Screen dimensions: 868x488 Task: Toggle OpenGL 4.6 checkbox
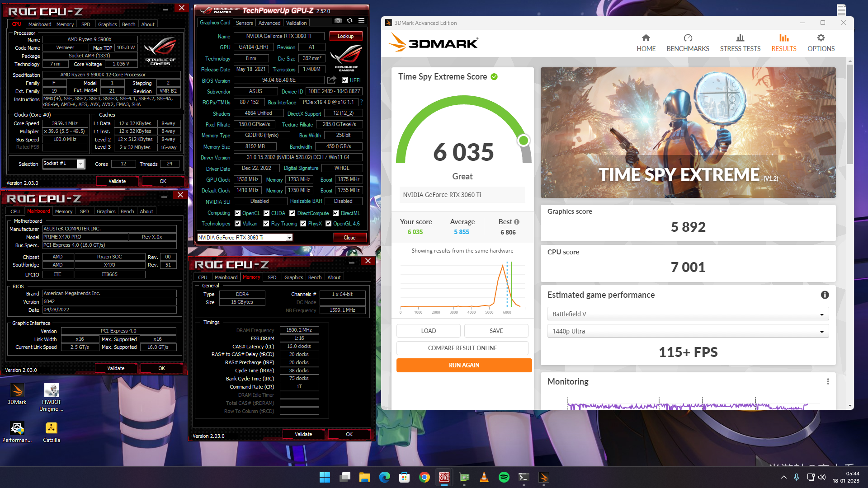(328, 224)
